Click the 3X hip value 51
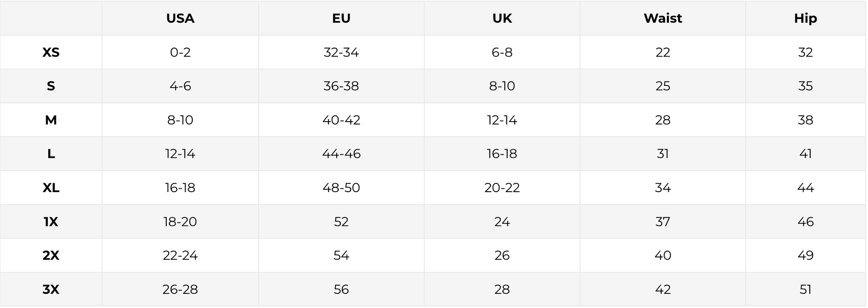The height and width of the screenshot is (308, 868). [805, 289]
